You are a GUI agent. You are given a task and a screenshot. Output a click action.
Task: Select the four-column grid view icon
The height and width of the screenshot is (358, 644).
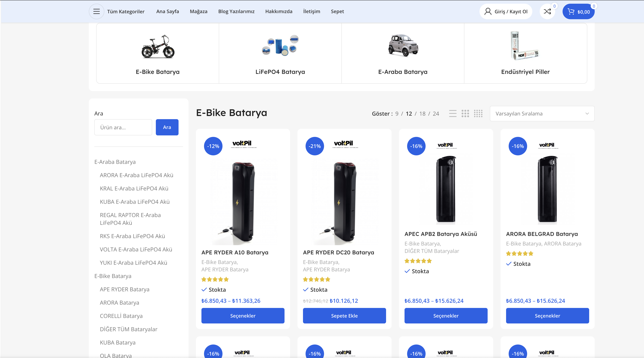coord(478,114)
